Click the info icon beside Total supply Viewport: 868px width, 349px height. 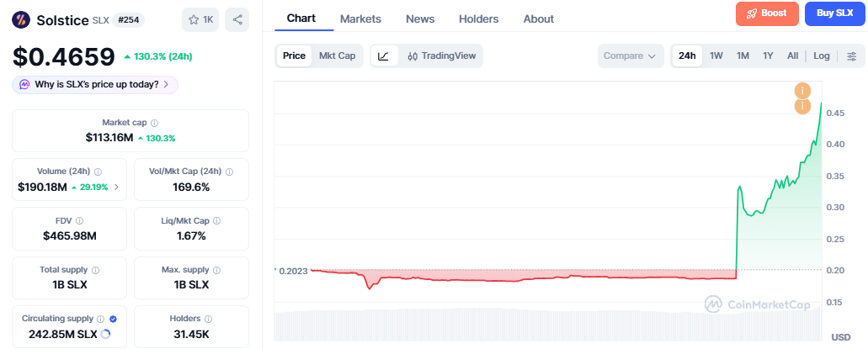(95, 270)
